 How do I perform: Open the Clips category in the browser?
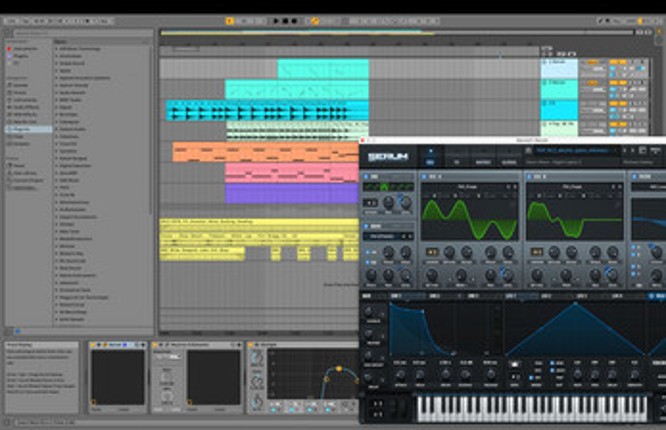click(16, 136)
